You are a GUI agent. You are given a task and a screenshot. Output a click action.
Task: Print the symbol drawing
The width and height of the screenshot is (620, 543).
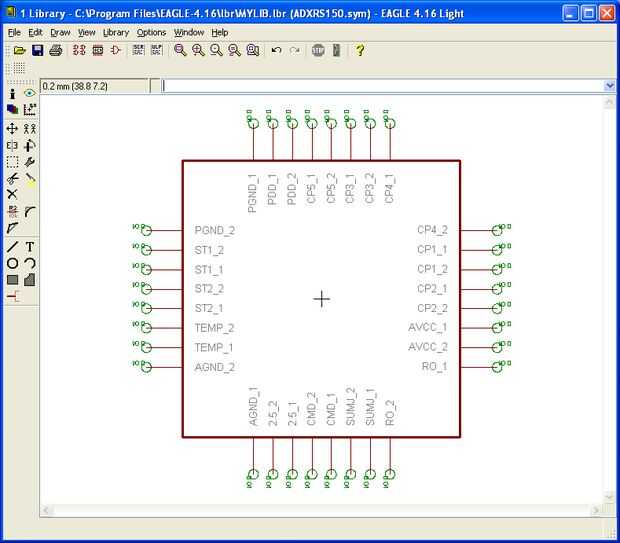pyautogui.click(x=56, y=50)
